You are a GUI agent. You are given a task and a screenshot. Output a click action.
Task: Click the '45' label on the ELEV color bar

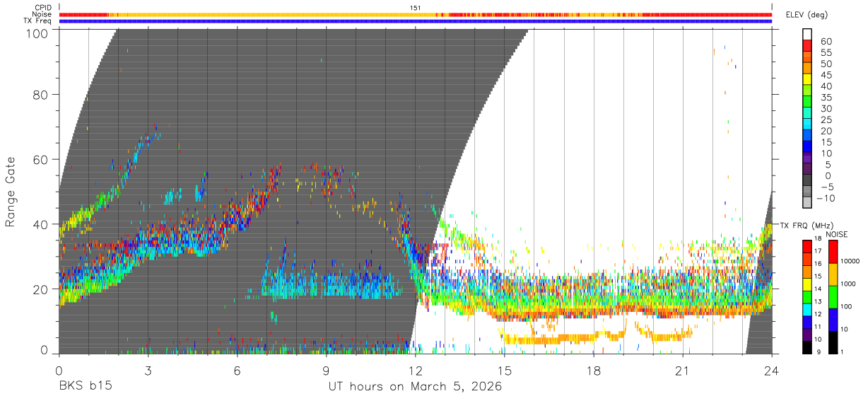pos(825,75)
